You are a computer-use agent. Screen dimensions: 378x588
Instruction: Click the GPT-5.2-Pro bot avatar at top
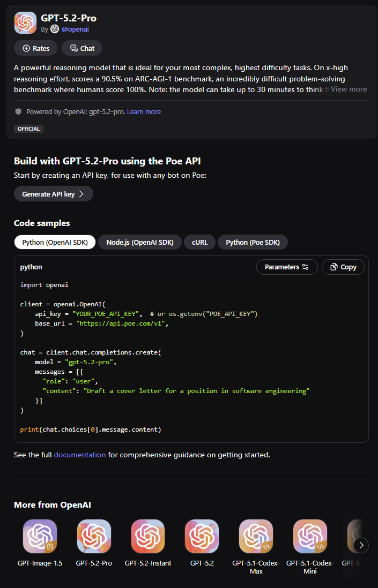pyautogui.click(x=25, y=23)
